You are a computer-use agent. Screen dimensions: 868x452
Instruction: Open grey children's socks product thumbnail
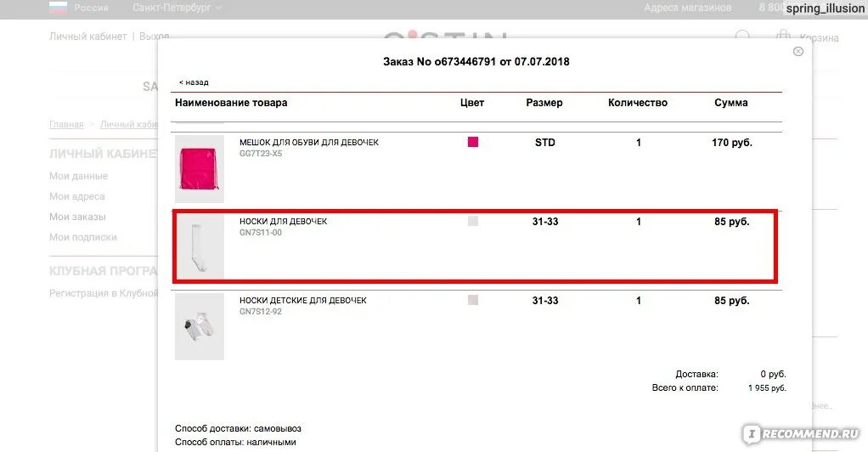pos(200,327)
